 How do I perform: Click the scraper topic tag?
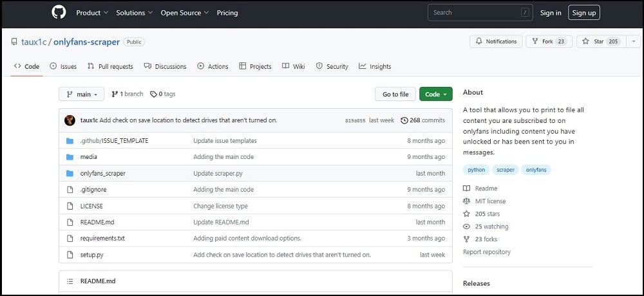click(505, 169)
